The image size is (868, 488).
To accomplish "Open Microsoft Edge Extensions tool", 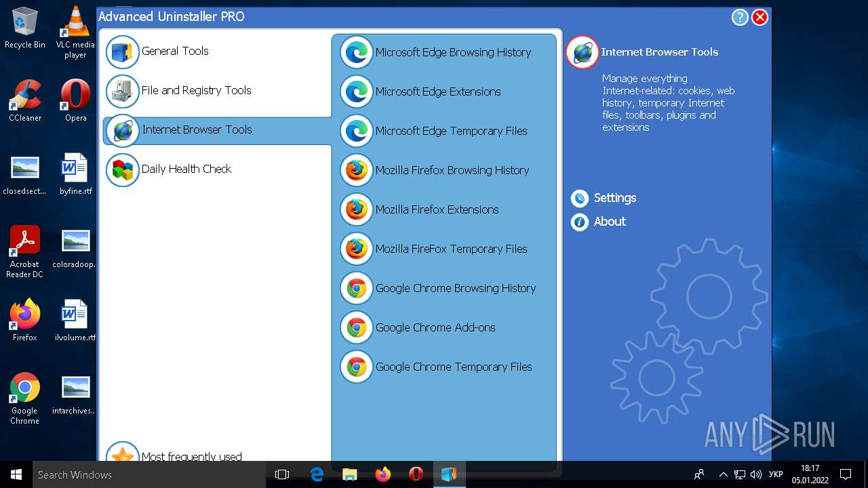I will 438,91.
